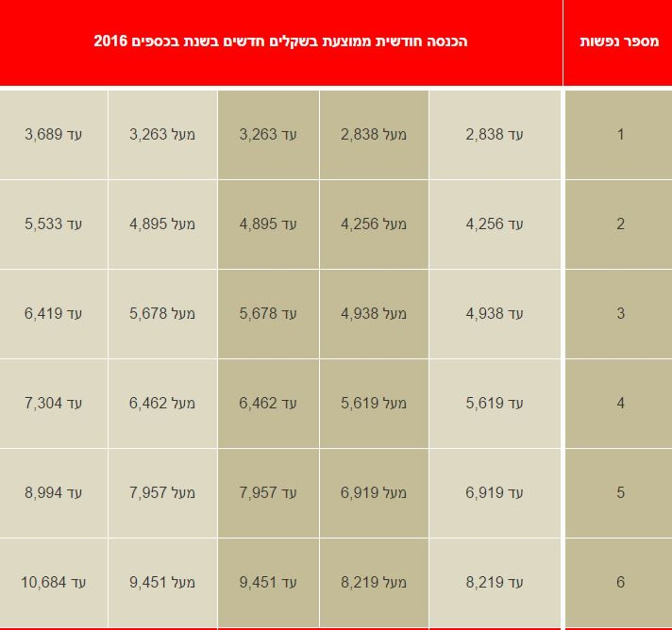The image size is (672, 630).
Task: Click the cell "מעל 9,451"
Action: [x=163, y=583]
